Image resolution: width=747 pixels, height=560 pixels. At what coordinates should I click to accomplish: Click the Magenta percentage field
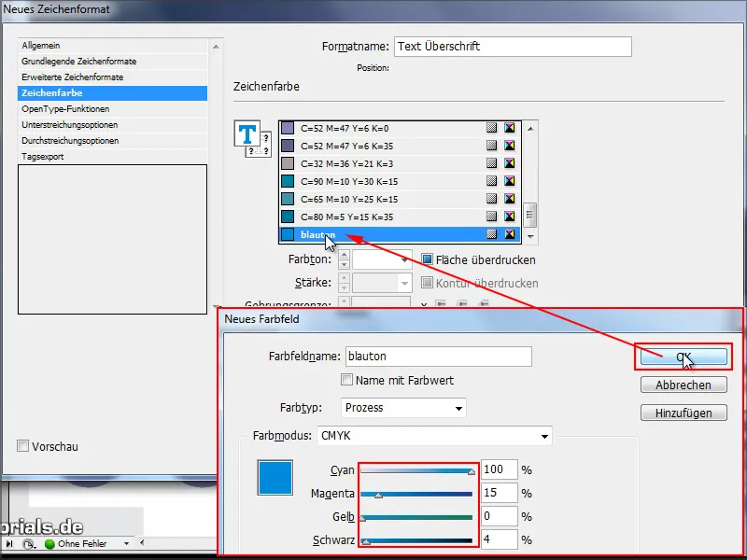tap(499, 493)
